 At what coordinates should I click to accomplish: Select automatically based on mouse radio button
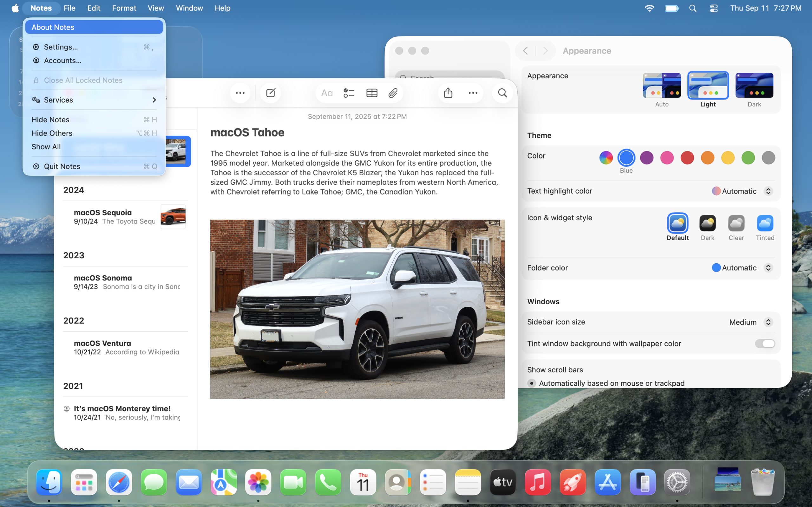[x=532, y=383]
